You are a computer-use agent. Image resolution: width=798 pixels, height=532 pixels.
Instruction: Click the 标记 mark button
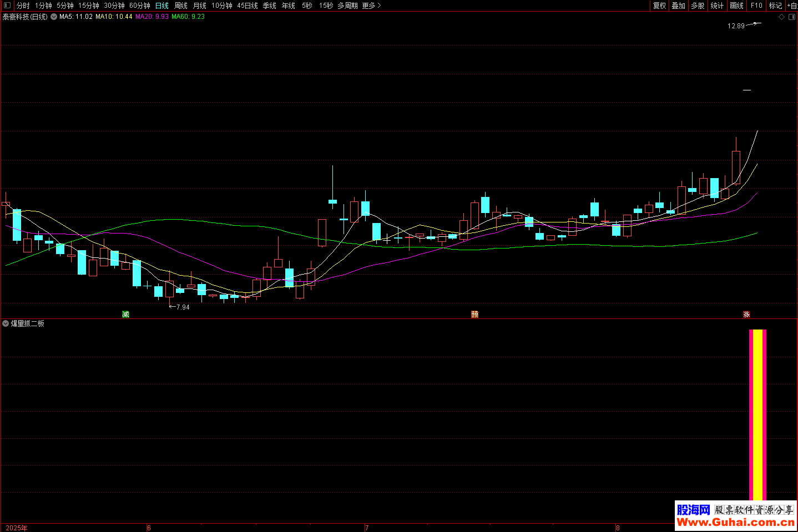tap(775, 6)
